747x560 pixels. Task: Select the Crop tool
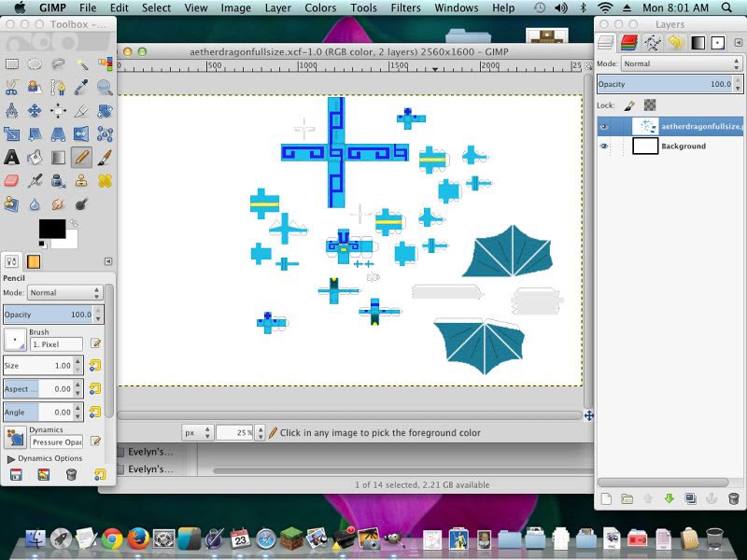click(81, 111)
